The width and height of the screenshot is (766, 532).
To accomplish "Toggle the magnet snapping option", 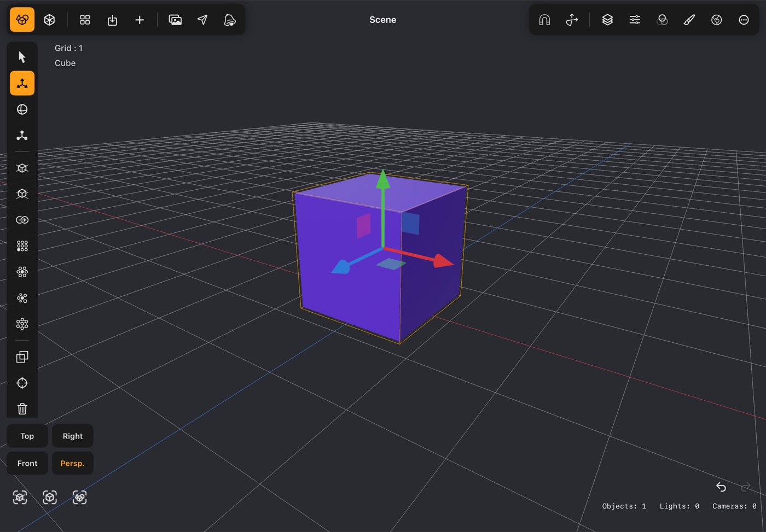I will (544, 20).
